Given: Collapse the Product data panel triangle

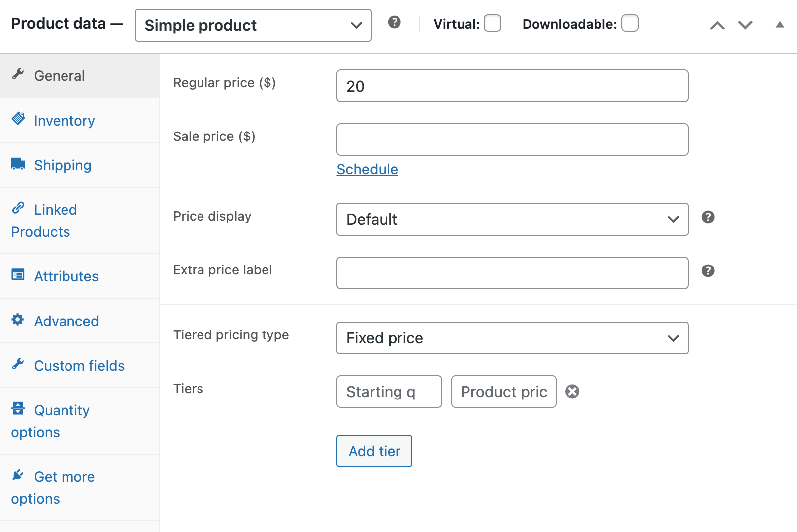Looking at the screenshot, I should pos(780,25).
